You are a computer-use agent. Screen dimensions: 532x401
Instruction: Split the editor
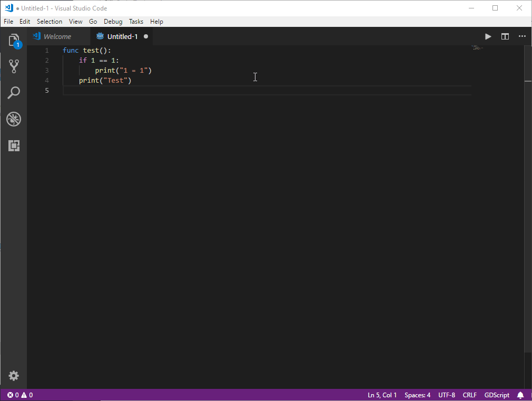[x=505, y=36]
